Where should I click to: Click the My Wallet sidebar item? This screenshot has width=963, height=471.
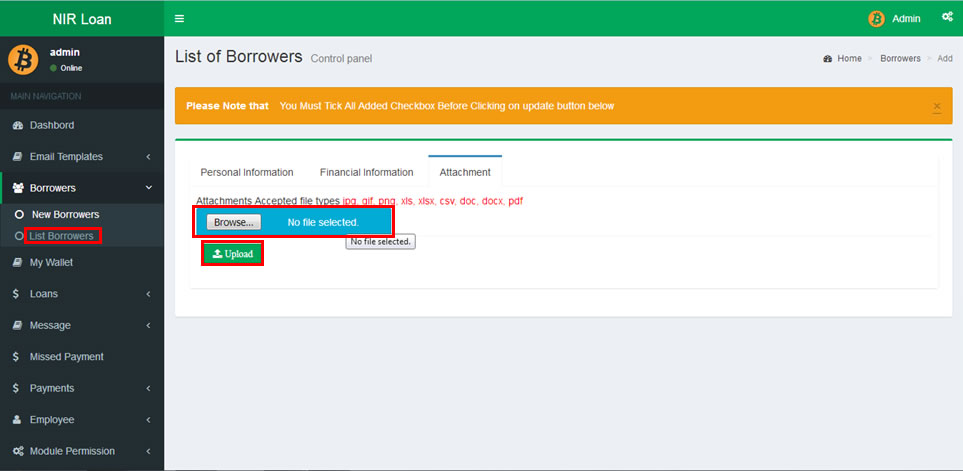[51, 262]
